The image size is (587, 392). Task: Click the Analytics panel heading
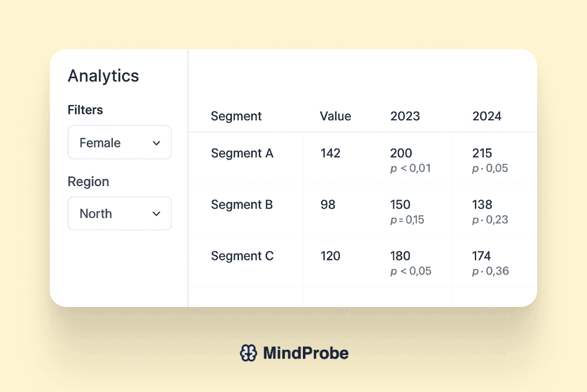pos(103,76)
